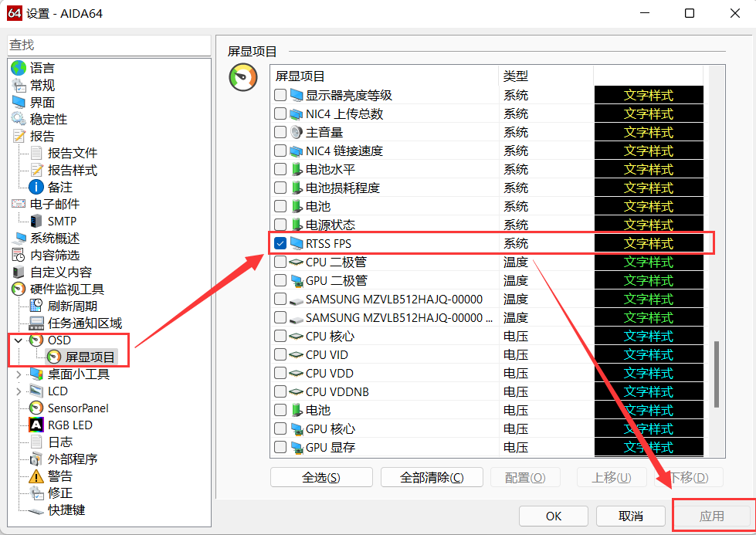Select the 常规 settings icon
The width and height of the screenshot is (756, 535).
click(x=19, y=86)
